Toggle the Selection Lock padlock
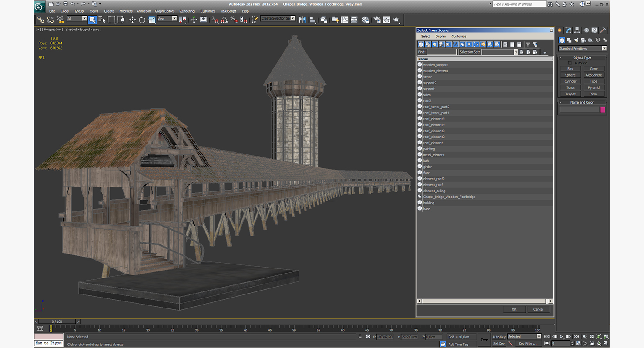The height and width of the screenshot is (348, 644). (x=360, y=337)
